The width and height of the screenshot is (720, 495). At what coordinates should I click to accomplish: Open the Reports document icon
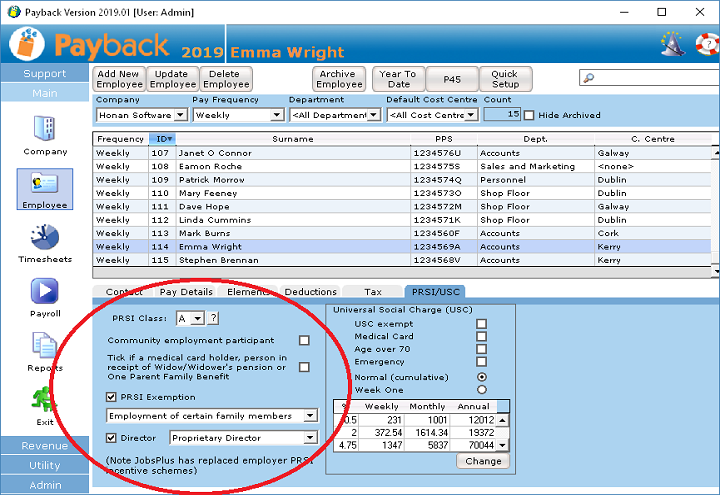point(45,345)
